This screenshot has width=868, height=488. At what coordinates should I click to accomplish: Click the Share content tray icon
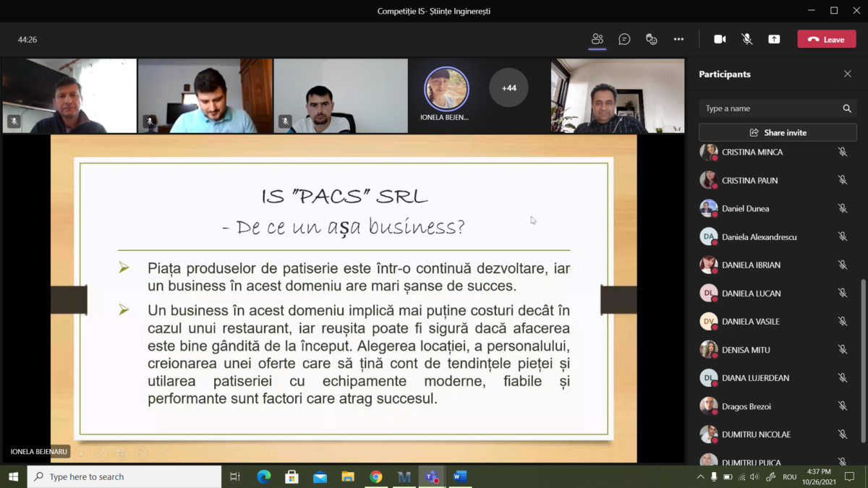[774, 39]
